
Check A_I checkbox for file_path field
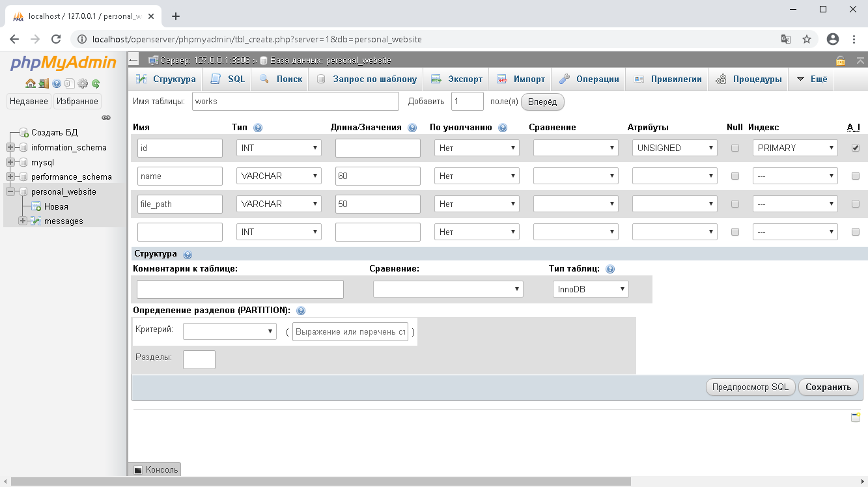coord(856,204)
